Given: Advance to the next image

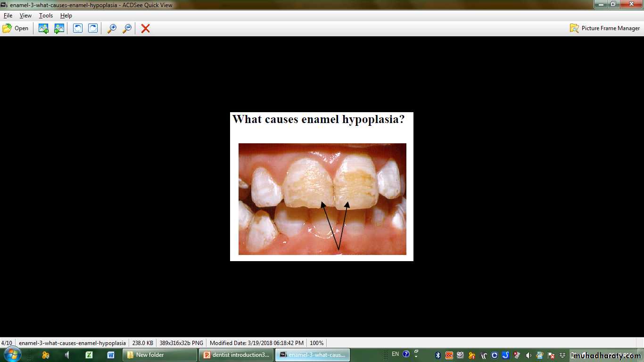Looking at the screenshot, I should (x=59, y=28).
